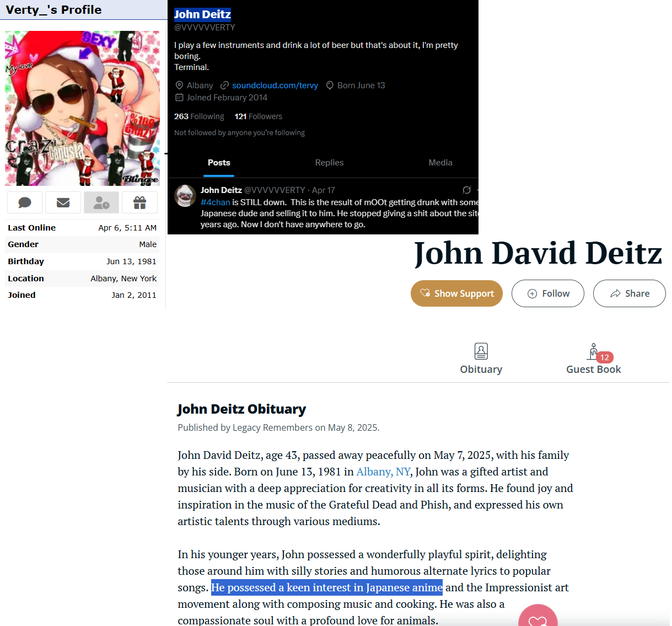Click the calendar icon beside Joined February 2014
The width and height of the screenshot is (672, 626).
click(179, 98)
